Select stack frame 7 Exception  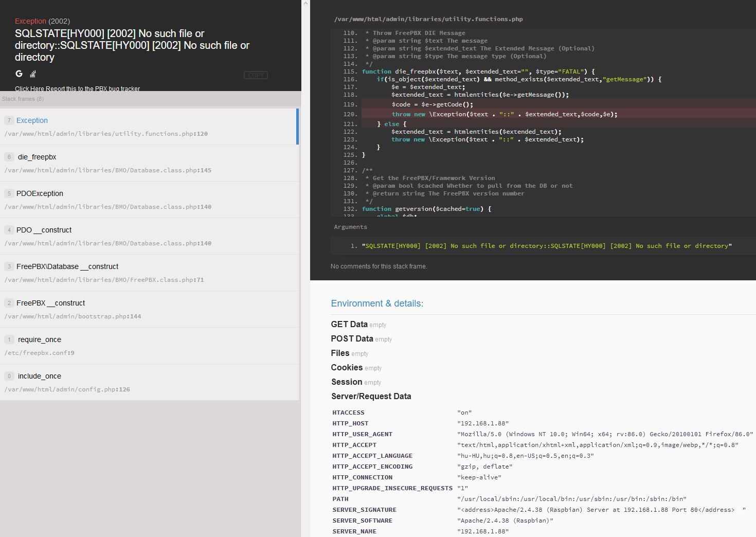tap(149, 127)
